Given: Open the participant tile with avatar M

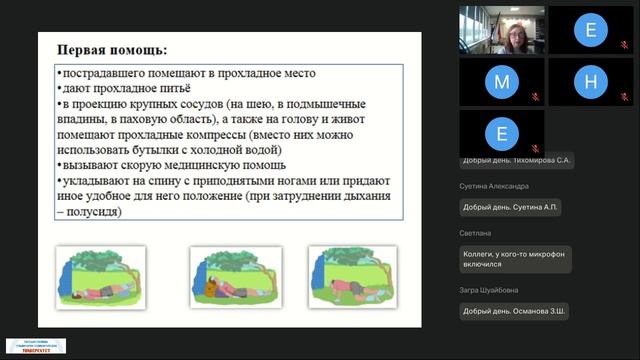Looking at the screenshot, I should (502, 82).
